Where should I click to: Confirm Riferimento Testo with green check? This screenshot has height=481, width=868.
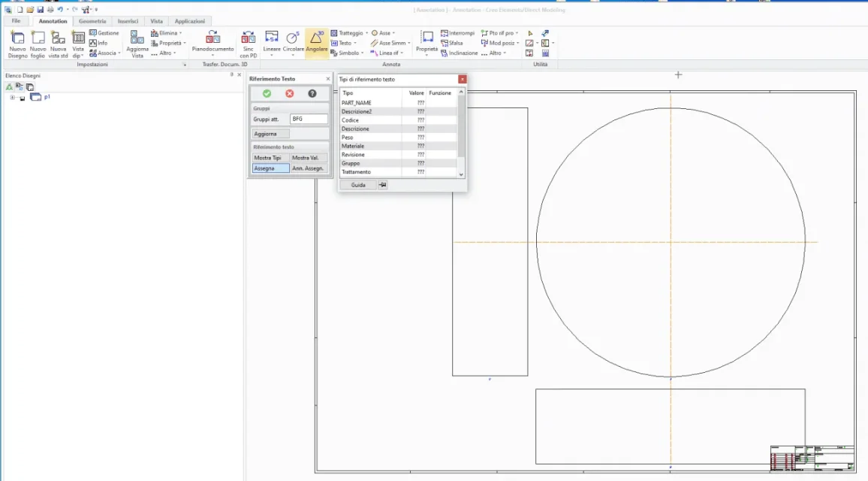[x=267, y=94]
